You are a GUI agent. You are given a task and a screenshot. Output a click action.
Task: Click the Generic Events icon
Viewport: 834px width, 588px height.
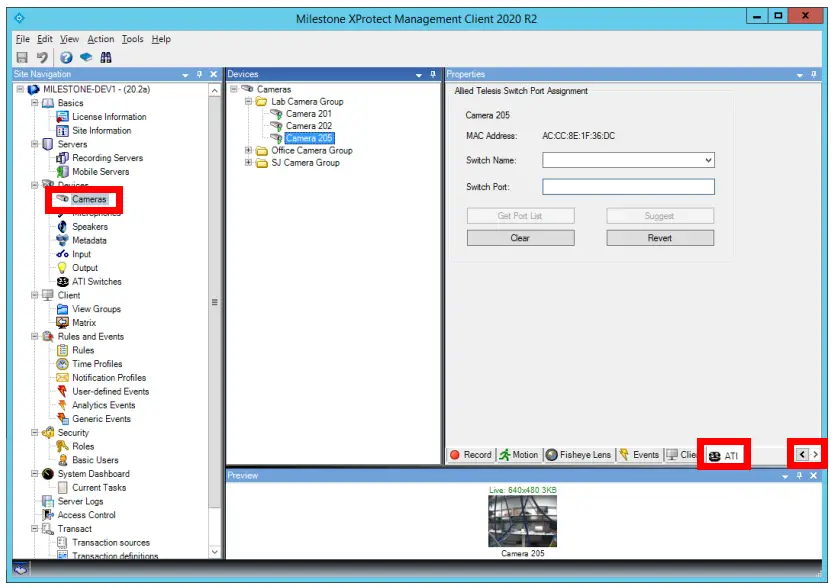(x=62, y=419)
